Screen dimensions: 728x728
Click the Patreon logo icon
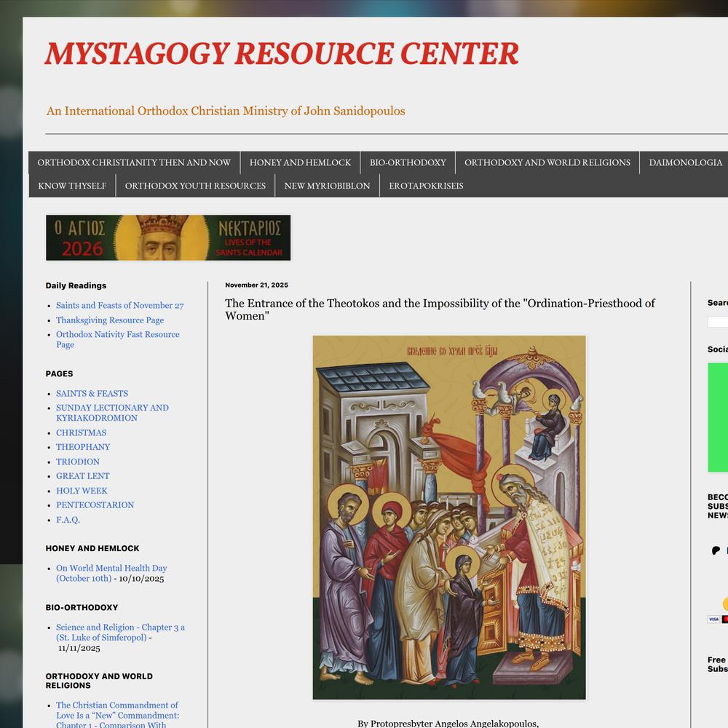(x=716, y=550)
